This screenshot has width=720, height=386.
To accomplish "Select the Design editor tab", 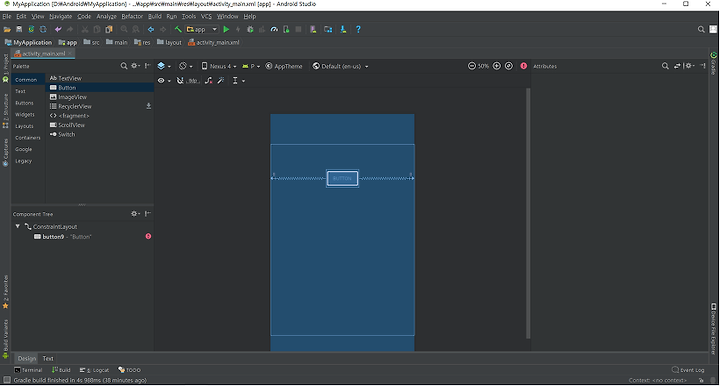I will point(27,358).
